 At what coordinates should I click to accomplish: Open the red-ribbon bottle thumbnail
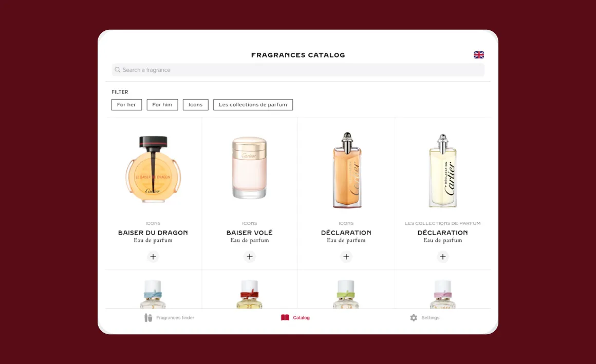249,294
